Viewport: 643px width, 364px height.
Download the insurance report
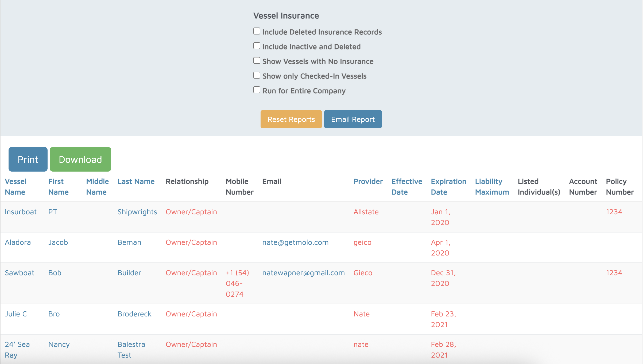pos(80,159)
